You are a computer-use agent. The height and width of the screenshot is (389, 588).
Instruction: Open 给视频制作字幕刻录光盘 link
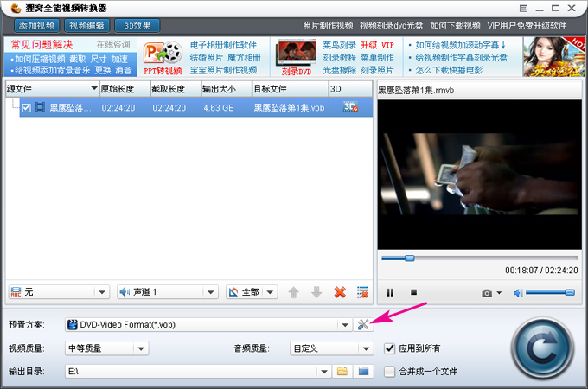pos(462,58)
